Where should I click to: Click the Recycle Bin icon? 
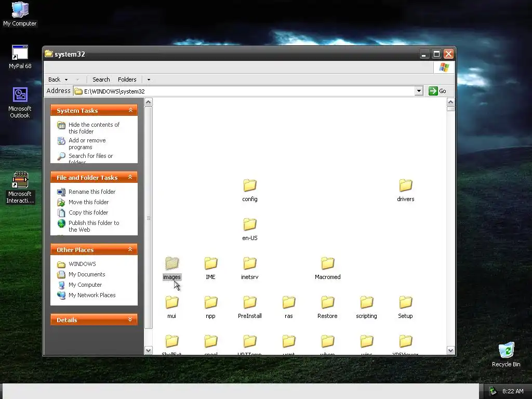[506, 354]
